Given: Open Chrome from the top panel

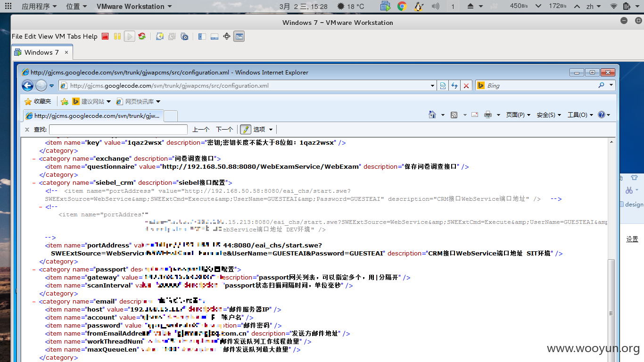Looking at the screenshot, I should tap(402, 6).
